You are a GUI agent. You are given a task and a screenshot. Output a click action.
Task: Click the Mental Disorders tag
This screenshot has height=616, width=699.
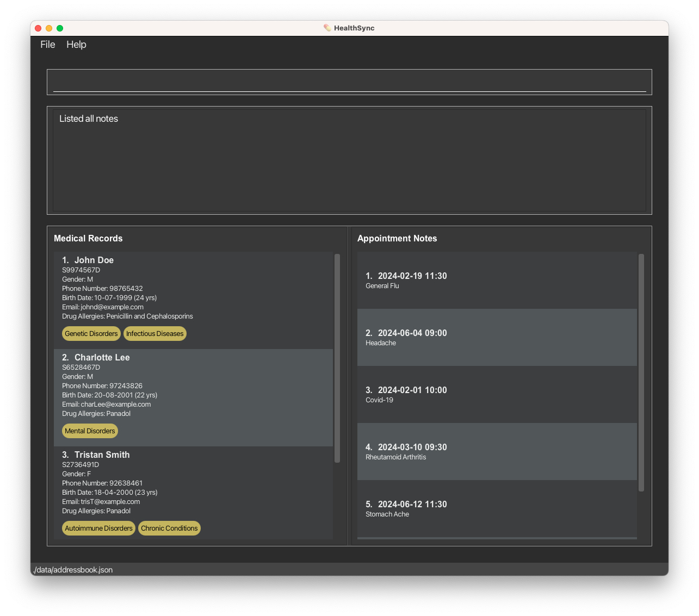[90, 431]
